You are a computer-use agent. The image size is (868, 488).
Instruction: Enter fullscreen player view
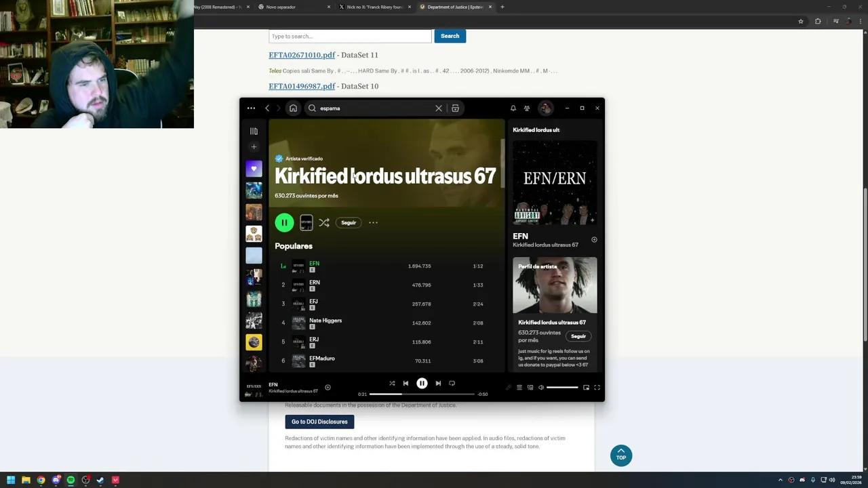pos(597,388)
